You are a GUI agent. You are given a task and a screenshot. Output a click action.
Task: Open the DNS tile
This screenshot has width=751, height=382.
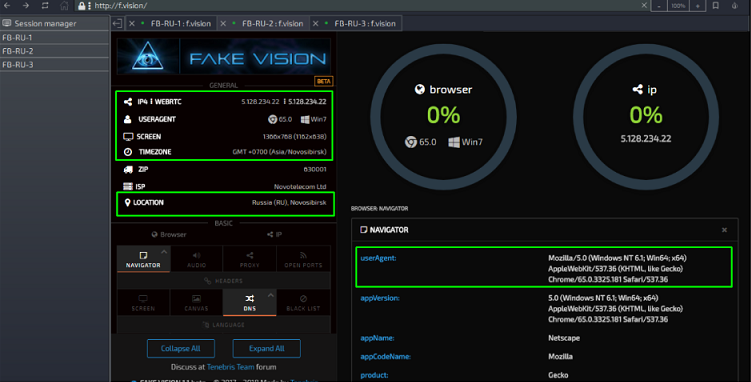(x=250, y=303)
